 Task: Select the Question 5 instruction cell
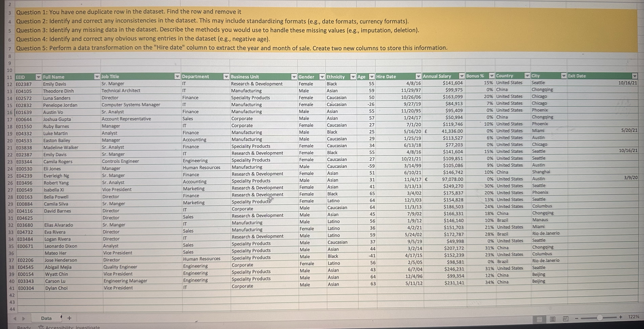[232, 48]
